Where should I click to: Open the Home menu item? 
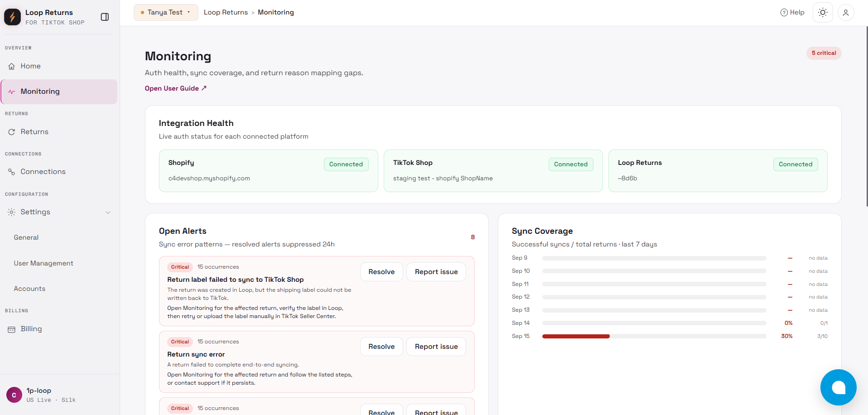[59, 66]
